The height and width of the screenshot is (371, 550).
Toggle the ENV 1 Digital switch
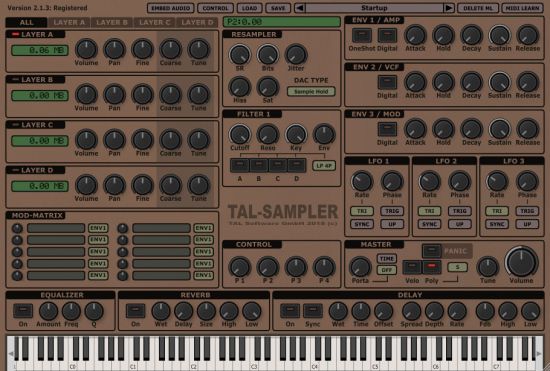point(387,35)
